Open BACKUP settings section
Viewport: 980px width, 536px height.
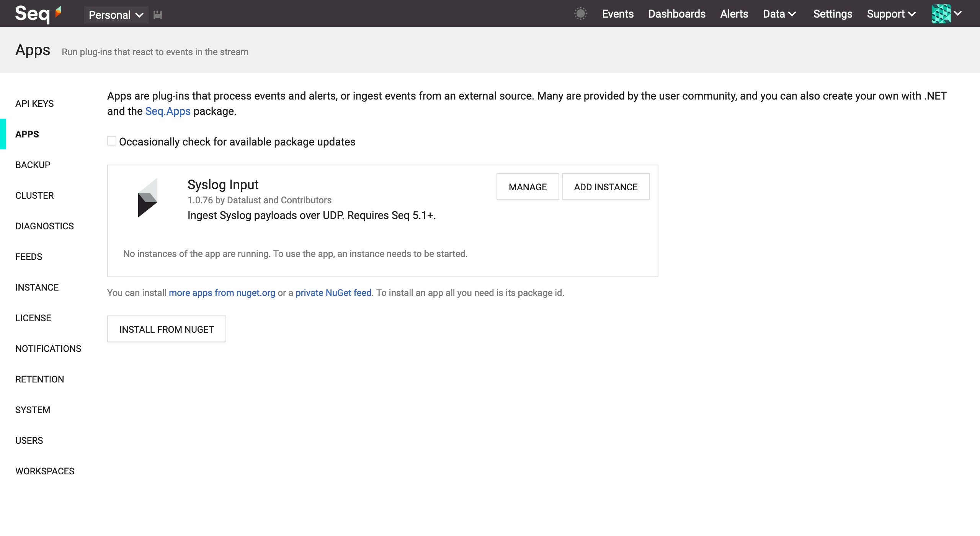[x=33, y=165]
